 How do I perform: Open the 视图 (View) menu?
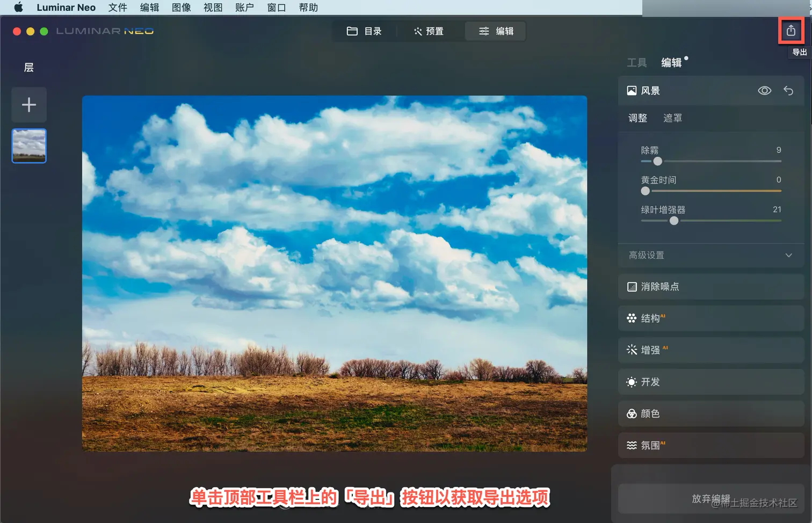pyautogui.click(x=213, y=8)
